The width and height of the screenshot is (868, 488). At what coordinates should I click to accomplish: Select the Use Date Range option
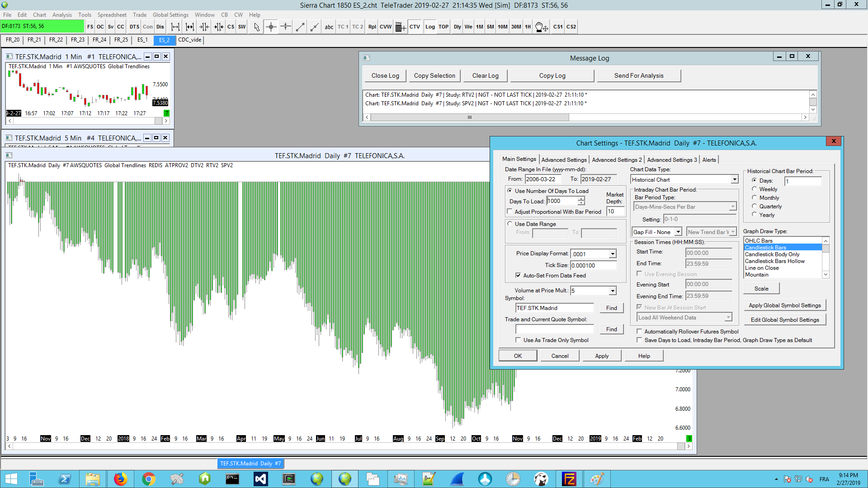click(x=510, y=224)
